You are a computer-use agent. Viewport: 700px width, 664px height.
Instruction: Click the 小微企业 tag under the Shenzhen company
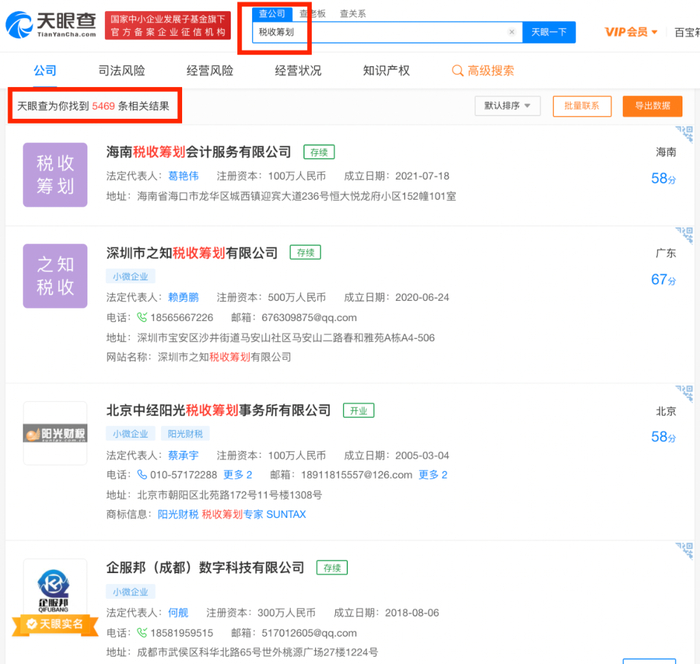pyautogui.click(x=130, y=276)
